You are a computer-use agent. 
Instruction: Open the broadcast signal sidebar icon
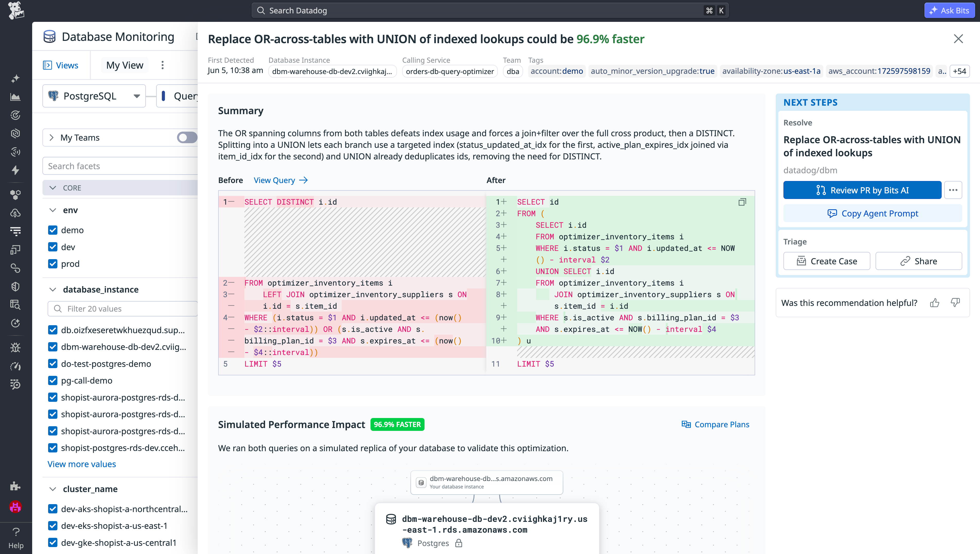(15, 152)
